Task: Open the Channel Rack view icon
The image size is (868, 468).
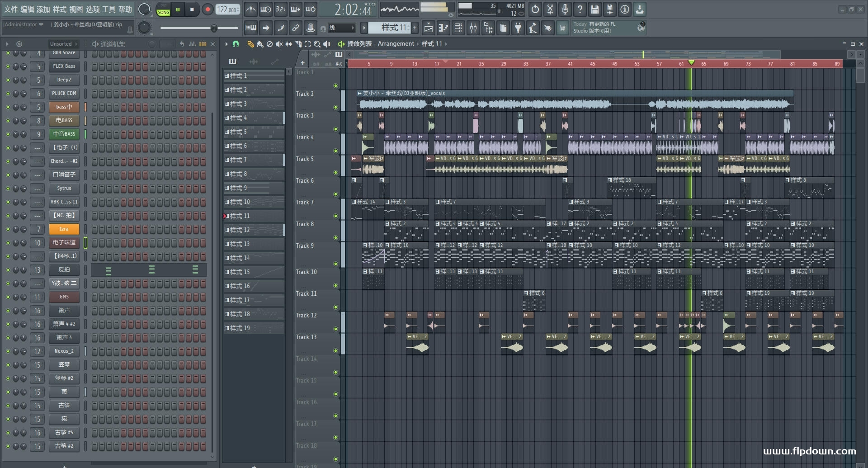Action: tap(458, 28)
